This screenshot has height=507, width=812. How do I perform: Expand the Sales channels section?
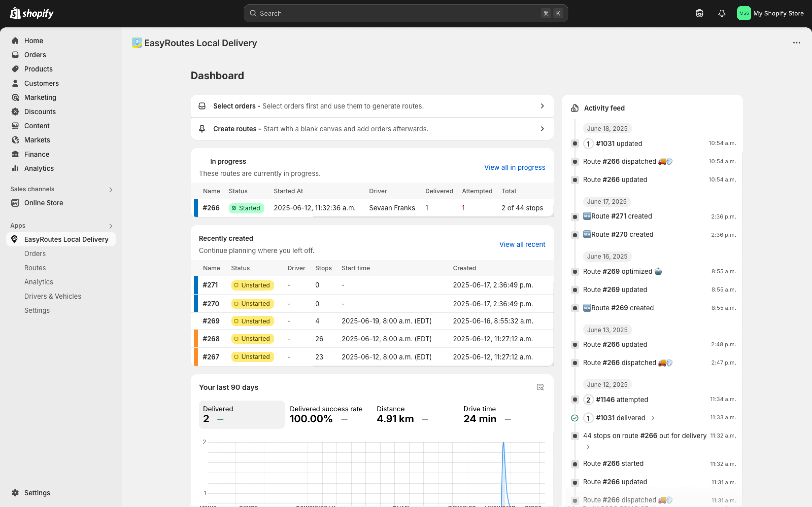click(110, 189)
